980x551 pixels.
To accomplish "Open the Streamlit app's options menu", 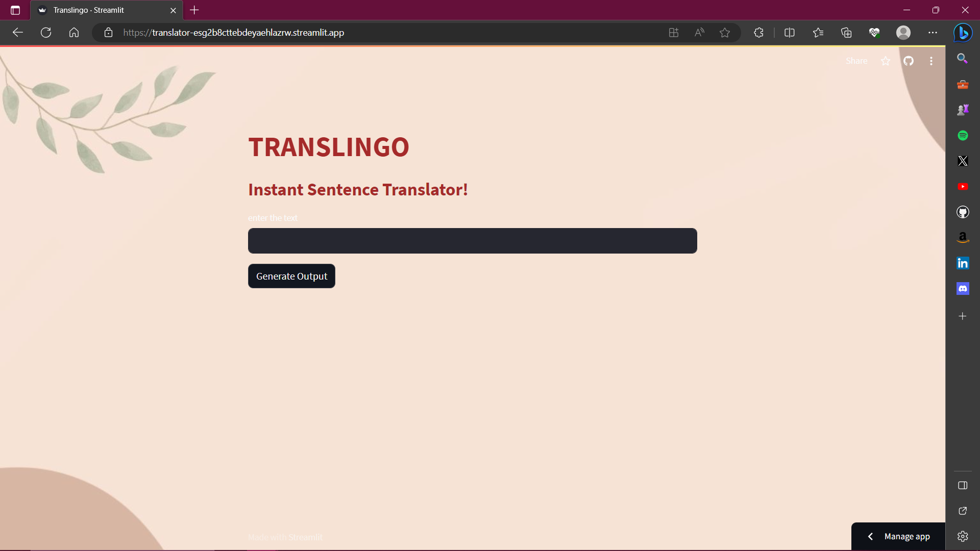I will pos(931,61).
